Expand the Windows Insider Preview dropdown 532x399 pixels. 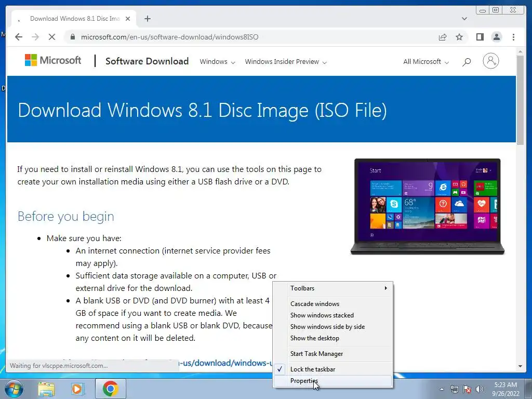pyautogui.click(x=286, y=62)
